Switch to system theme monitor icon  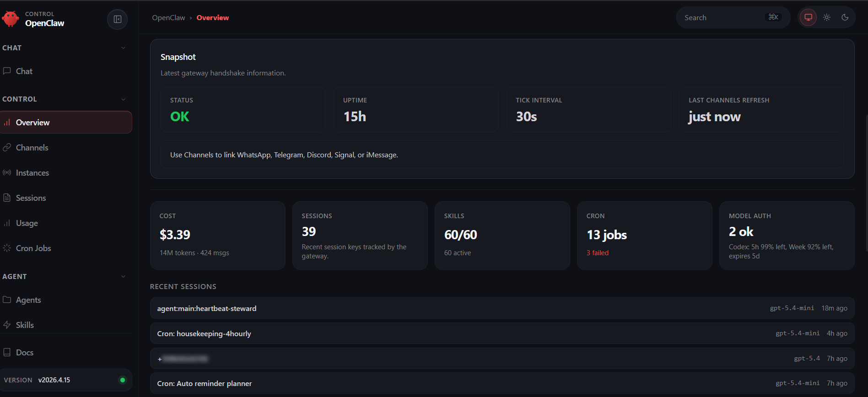pyautogui.click(x=808, y=17)
